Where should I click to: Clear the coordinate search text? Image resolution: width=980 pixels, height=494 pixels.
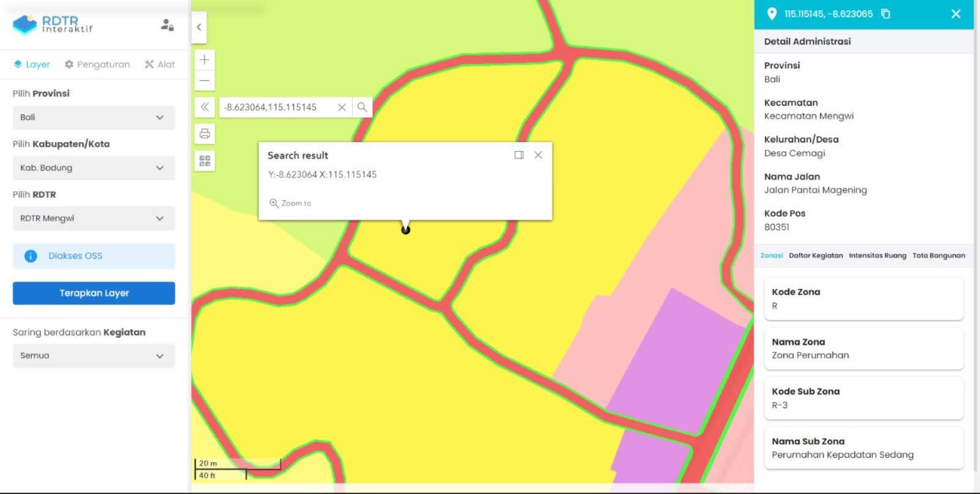(x=342, y=107)
